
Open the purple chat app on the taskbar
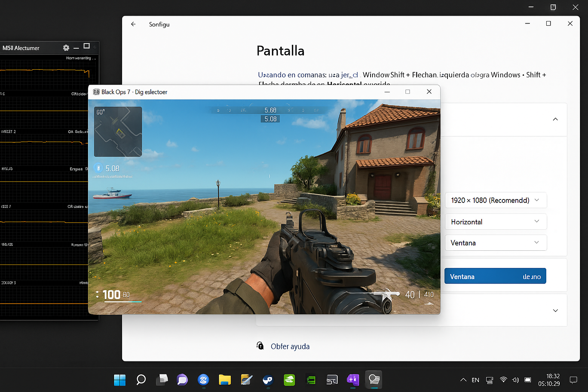coord(182,380)
